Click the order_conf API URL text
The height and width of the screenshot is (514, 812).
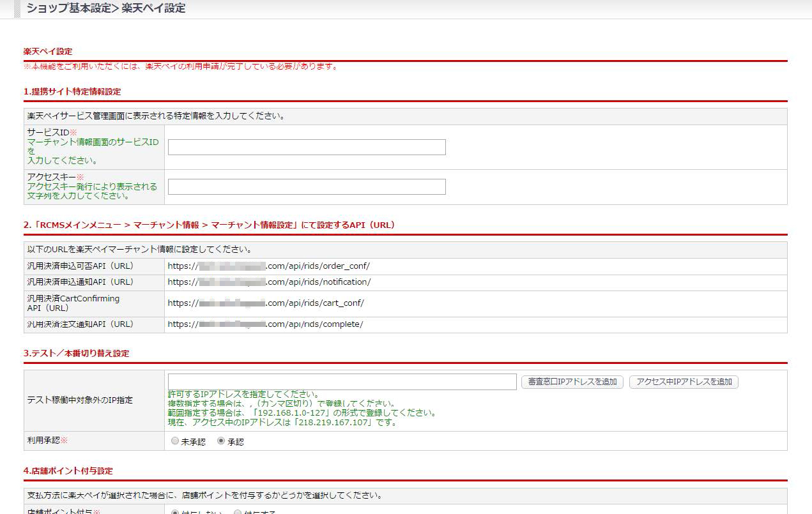[268, 266]
